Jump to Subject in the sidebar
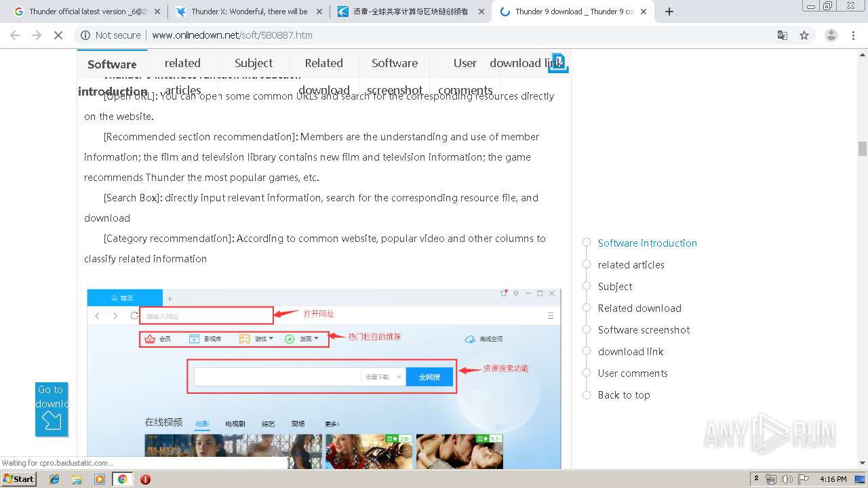This screenshot has width=868, height=488. [615, 287]
